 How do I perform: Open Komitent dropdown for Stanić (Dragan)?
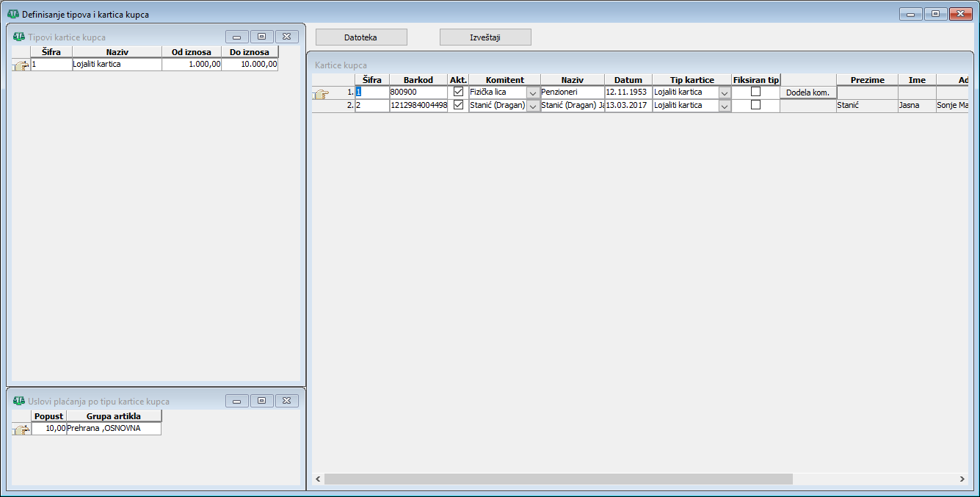coord(533,106)
